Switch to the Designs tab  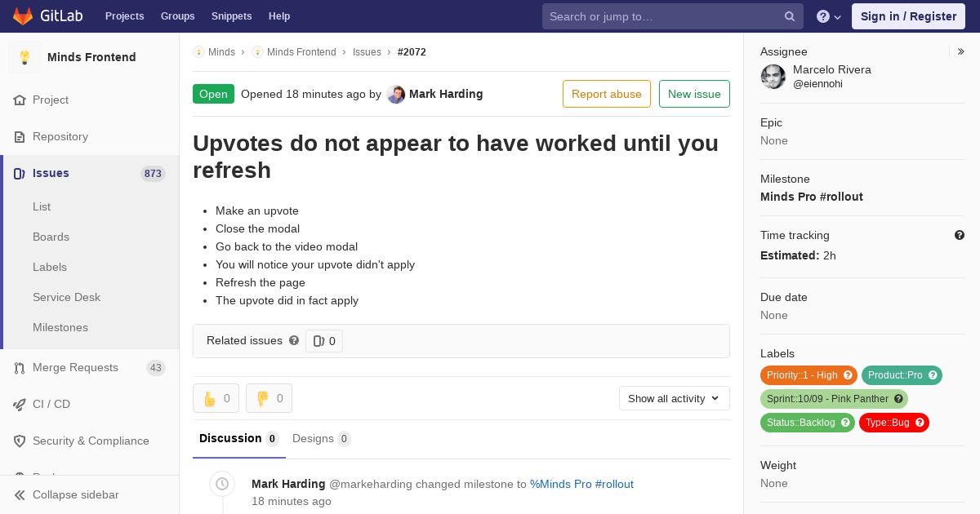click(322, 439)
